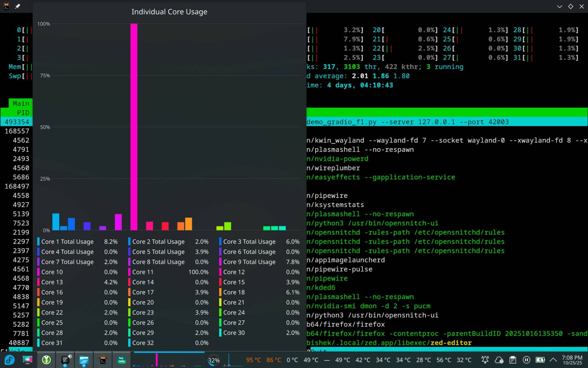
Task: Open the clock showing 7:08 PM
Action: tap(572, 360)
